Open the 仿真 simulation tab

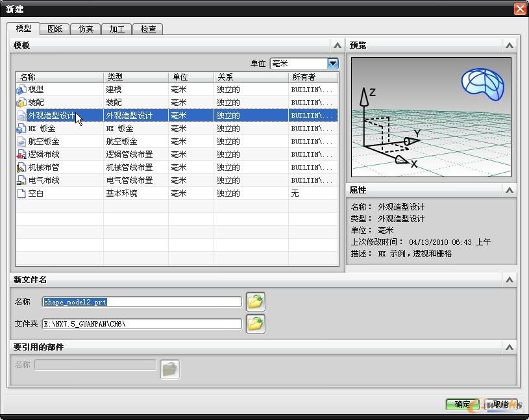pos(86,29)
